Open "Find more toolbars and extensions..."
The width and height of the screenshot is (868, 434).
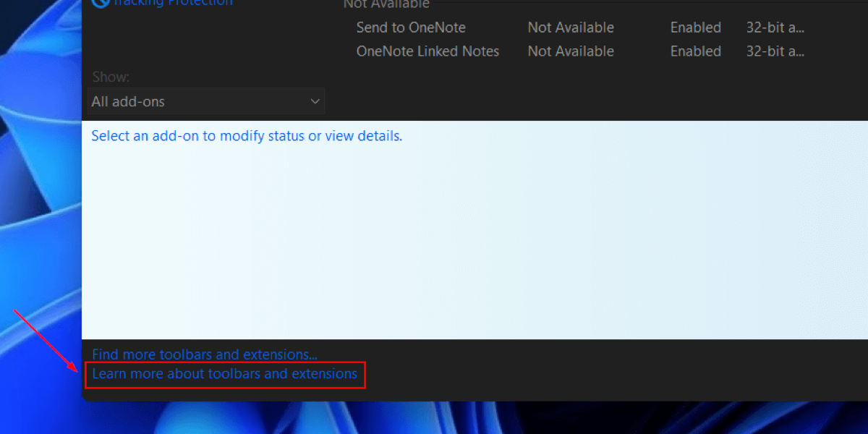point(203,354)
